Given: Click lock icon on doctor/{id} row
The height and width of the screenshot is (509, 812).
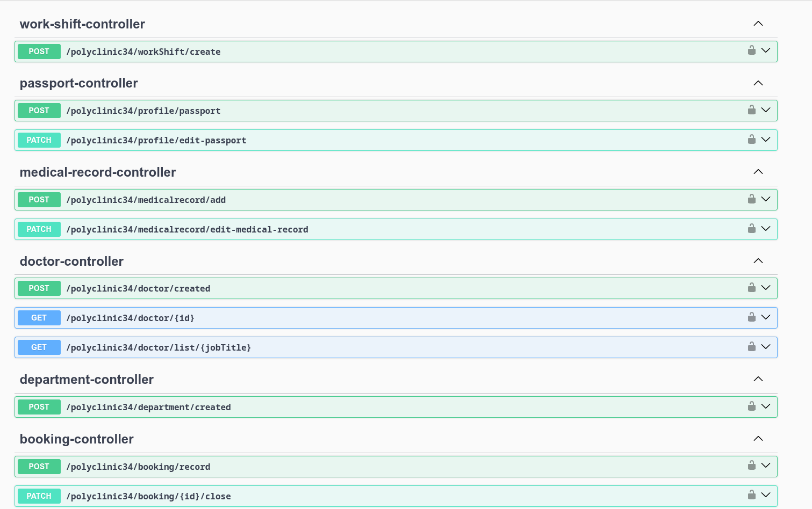Looking at the screenshot, I should coord(752,317).
